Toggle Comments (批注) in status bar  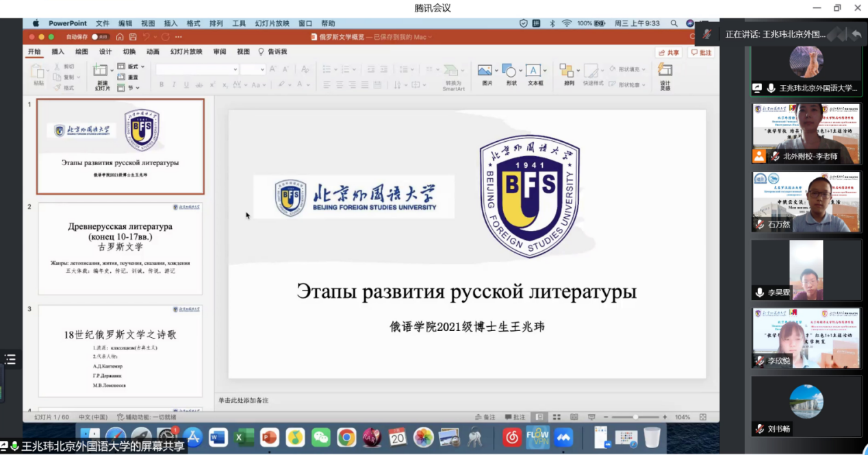515,417
